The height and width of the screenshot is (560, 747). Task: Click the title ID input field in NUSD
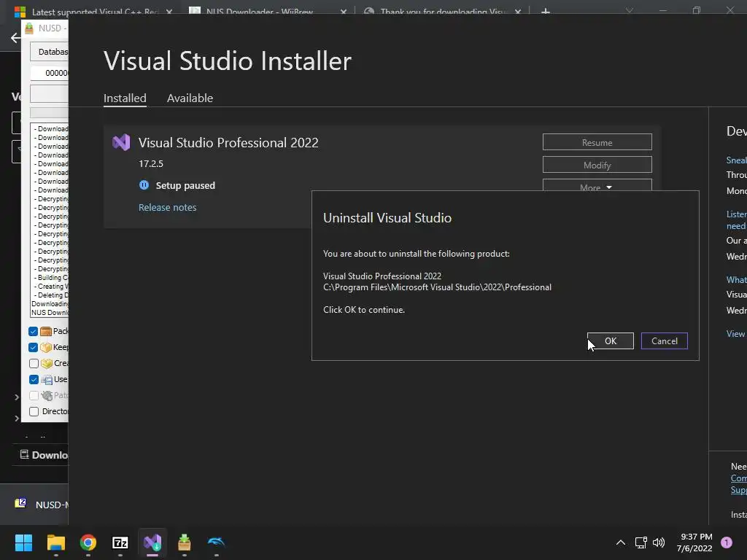pos(49,73)
